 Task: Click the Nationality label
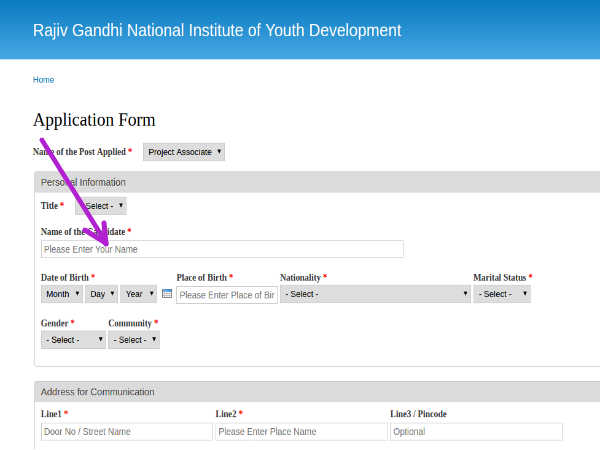(x=300, y=277)
